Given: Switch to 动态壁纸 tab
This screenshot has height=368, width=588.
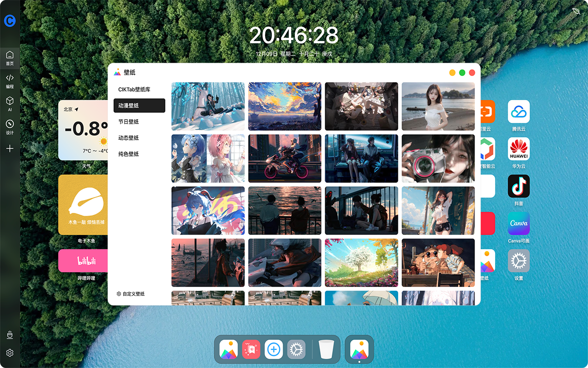Looking at the screenshot, I should click(139, 138).
